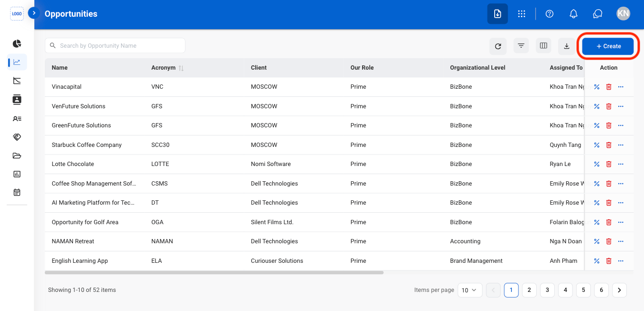Viewport: 644px width, 311px height.
Task: Open more actions for Lotte Chocolate
Action: click(x=621, y=164)
